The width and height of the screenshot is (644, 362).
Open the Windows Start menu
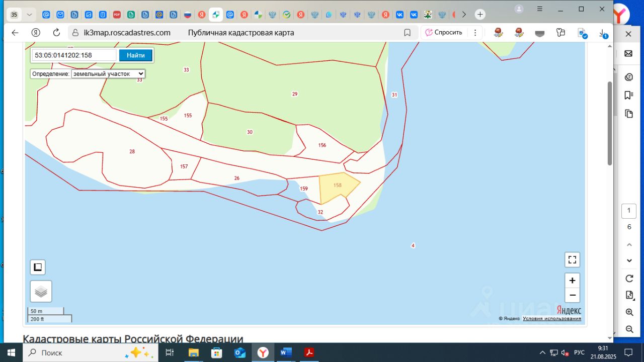pos(11,352)
